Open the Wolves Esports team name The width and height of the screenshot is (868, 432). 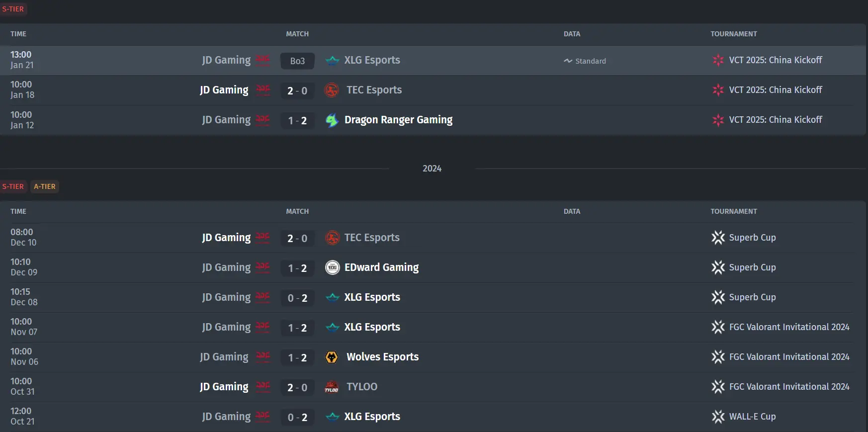tap(382, 357)
